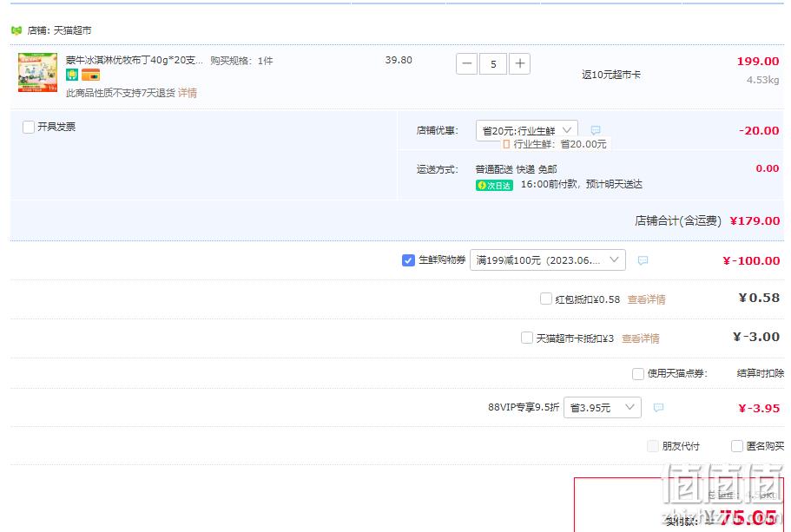Viewport: 791px width, 532px height.
Task: Expand the 满199减100元 coupon dropdown
Action: coord(548,260)
